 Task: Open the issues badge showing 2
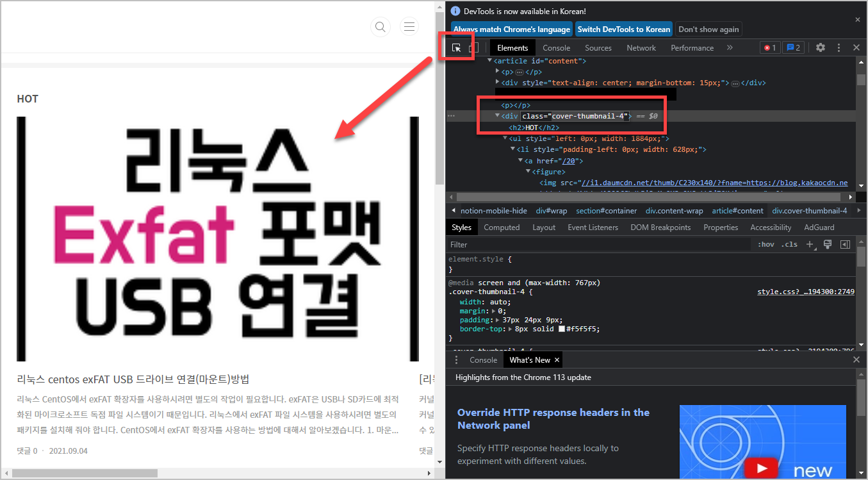click(x=794, y=47)
